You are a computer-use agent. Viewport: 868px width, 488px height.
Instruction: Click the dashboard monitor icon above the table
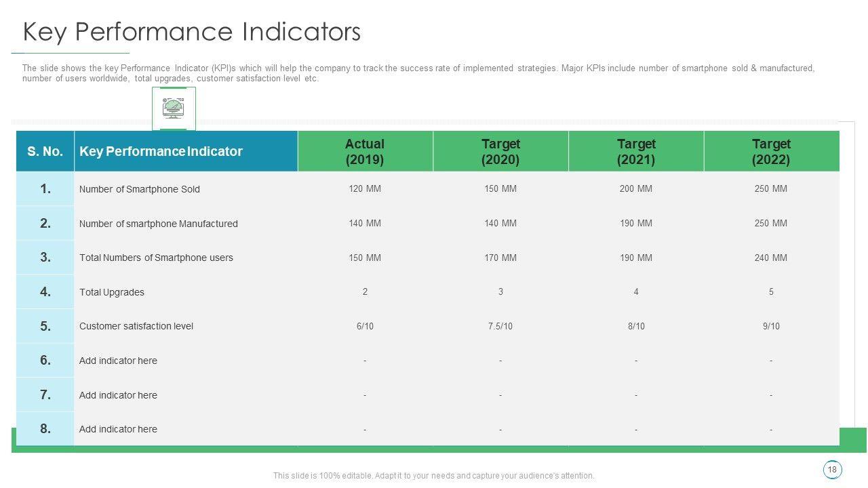(174, 108)
